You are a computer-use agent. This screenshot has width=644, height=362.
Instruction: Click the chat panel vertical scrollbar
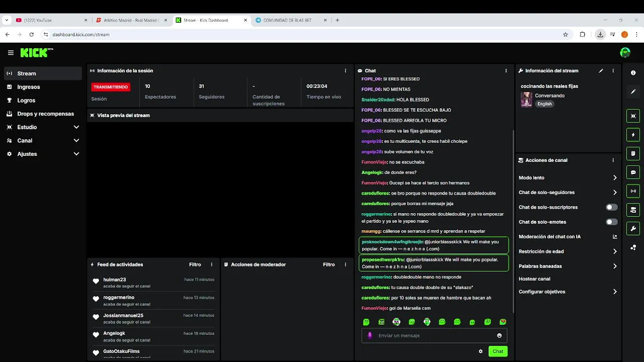[513, 221]
